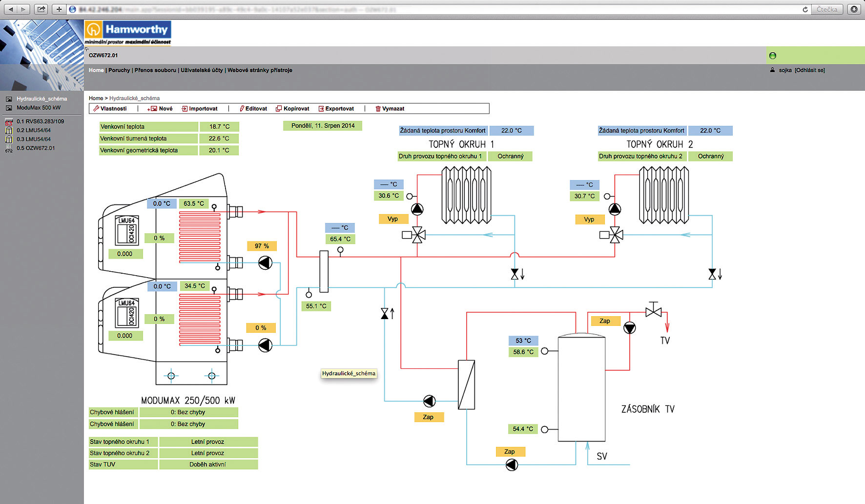Go to Přenos souboru page
The height and width of the screenshot is (504, 865).
click(x=155, y=70)
